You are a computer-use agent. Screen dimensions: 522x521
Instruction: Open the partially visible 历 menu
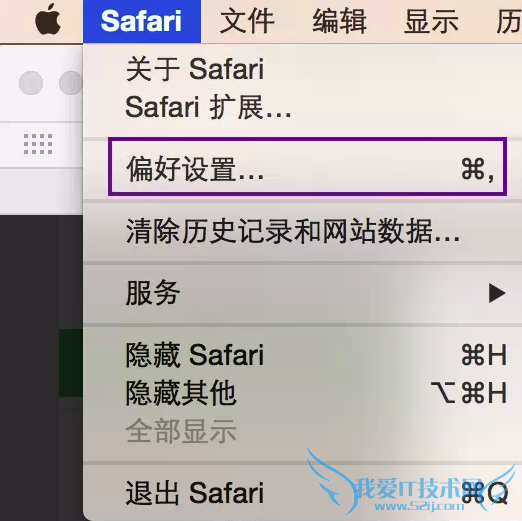(509, 21)
